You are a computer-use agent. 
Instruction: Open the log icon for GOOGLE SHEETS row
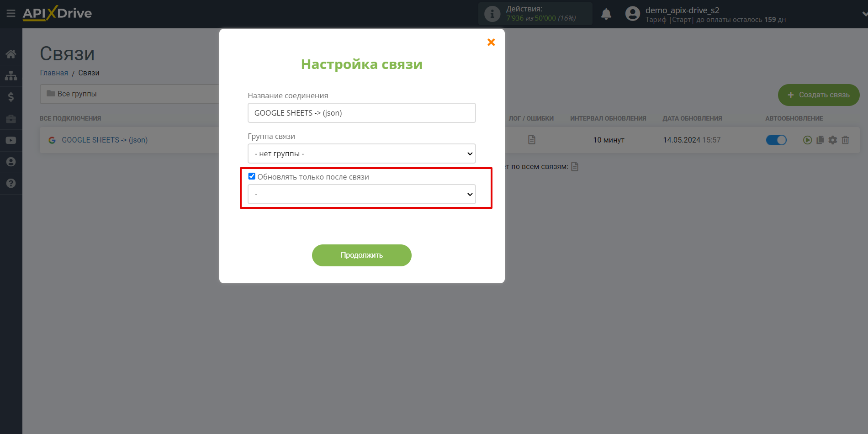[532, 140]
